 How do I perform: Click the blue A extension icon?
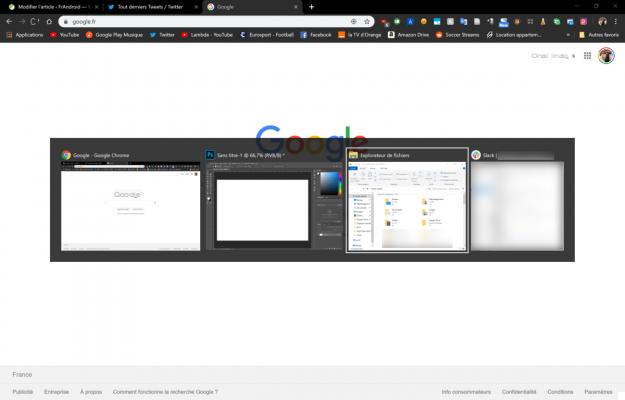coord(410,22)
